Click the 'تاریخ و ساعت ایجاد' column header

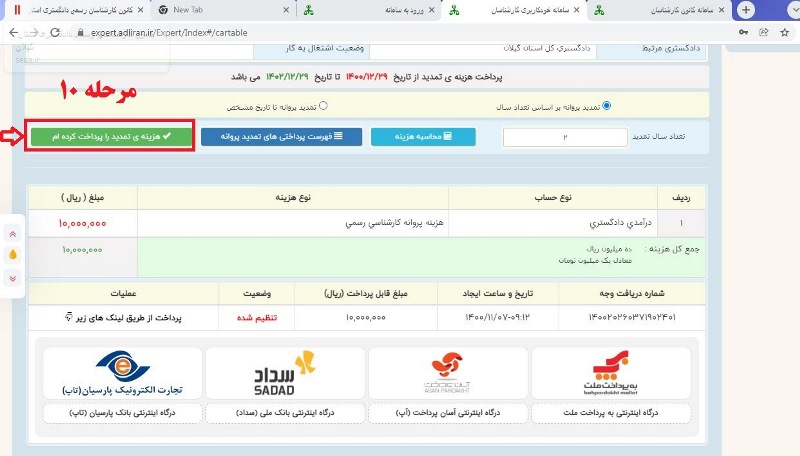pyautogui.click(x=497, y=293)
